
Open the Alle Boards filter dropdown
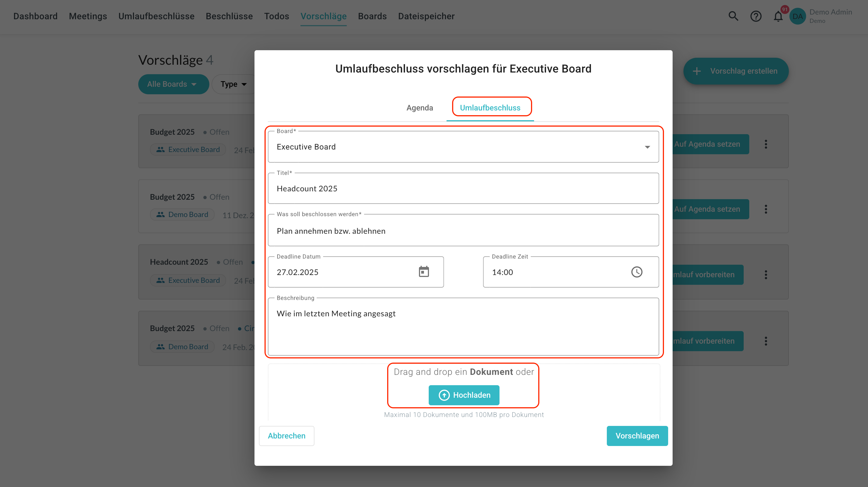point(173,84)
